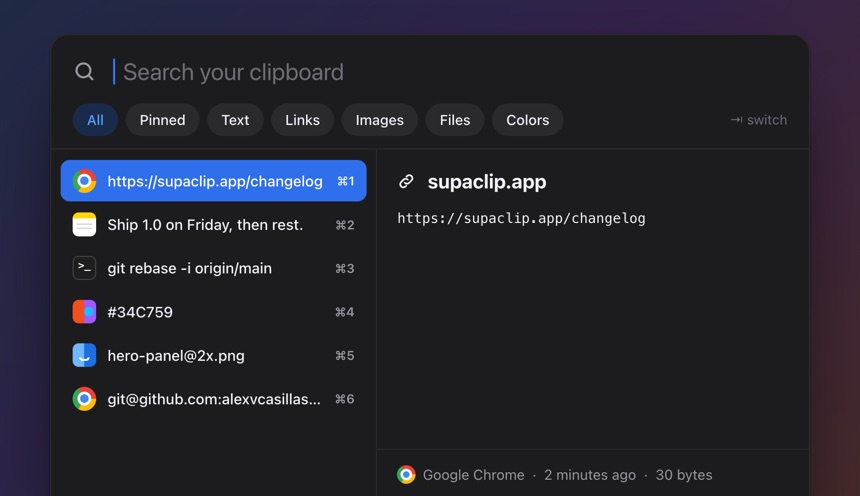
Task: Click the tab switch hint
Action: point(759,120)
